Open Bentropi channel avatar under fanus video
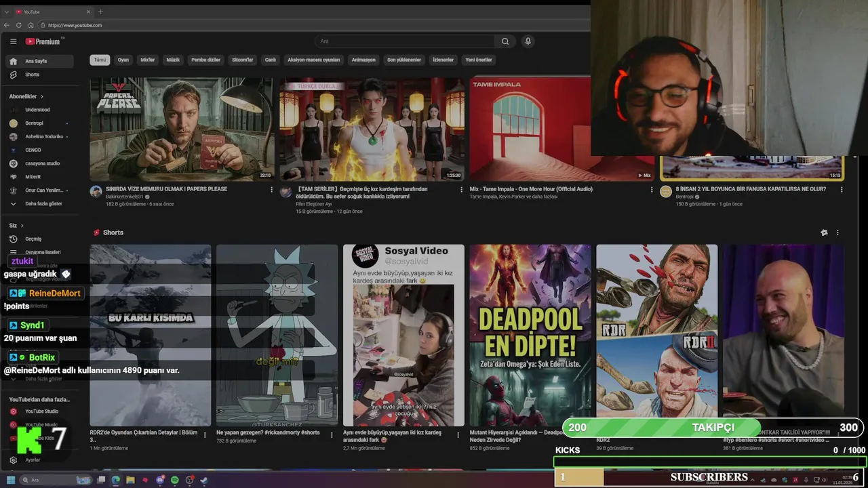Viewport: 868px width, 488px height. pos(666,192)
